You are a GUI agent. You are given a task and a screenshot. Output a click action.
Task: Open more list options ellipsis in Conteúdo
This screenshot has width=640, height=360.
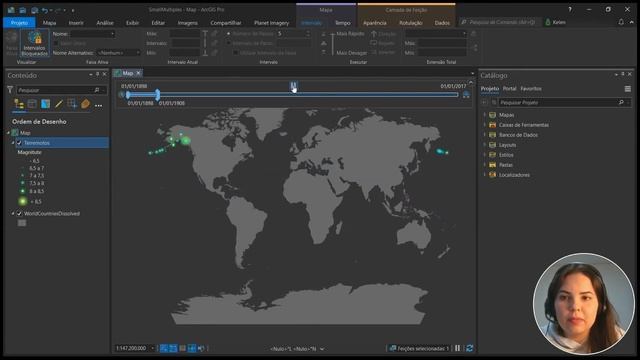pos(98,105)
